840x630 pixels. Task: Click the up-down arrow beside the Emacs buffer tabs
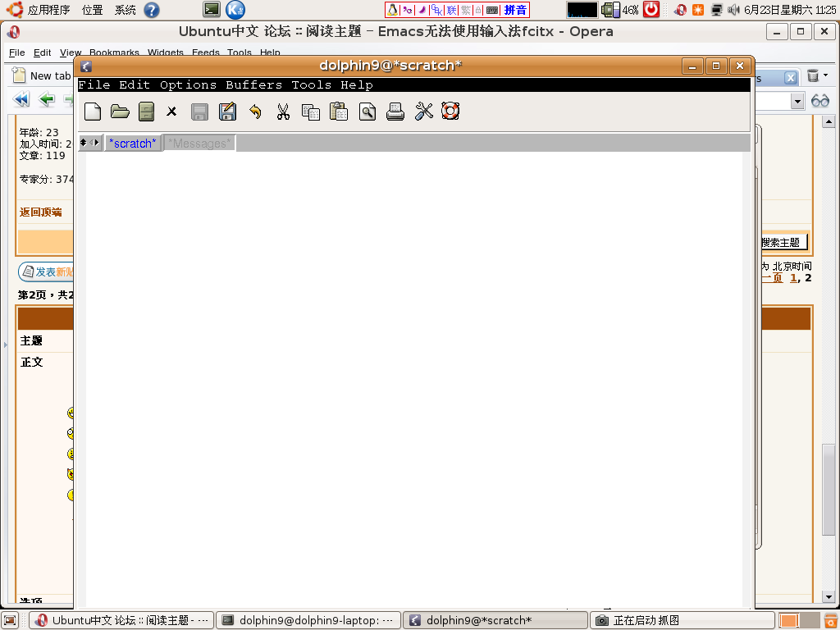point(84,143)
